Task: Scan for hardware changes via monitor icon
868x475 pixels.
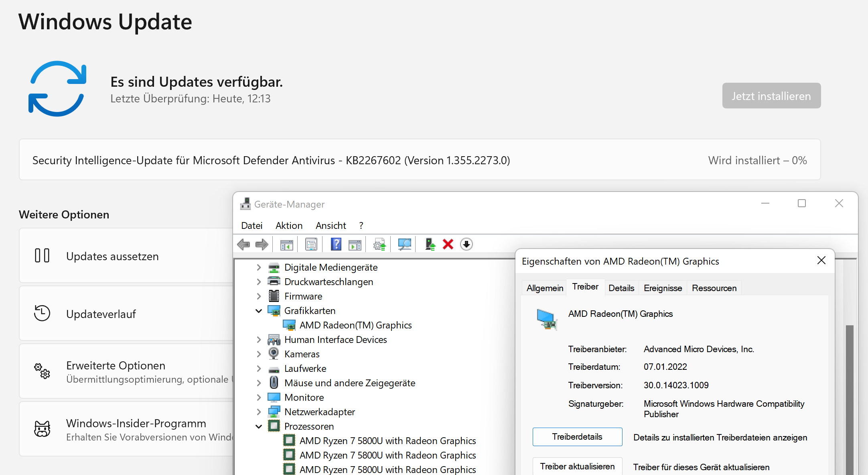Action: 404,244
